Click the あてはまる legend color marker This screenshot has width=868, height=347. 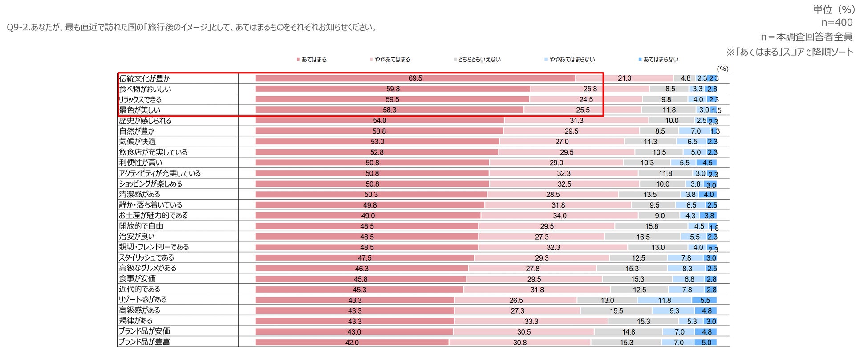298,60
